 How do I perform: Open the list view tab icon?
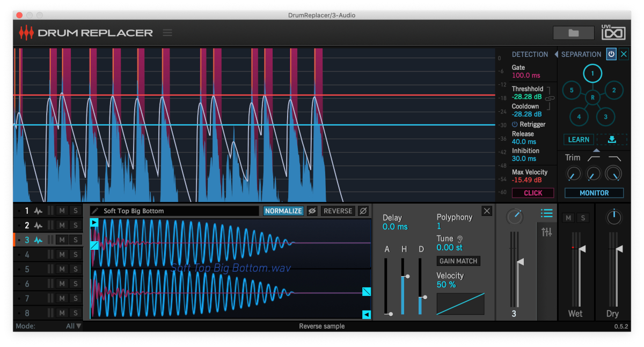547,214
